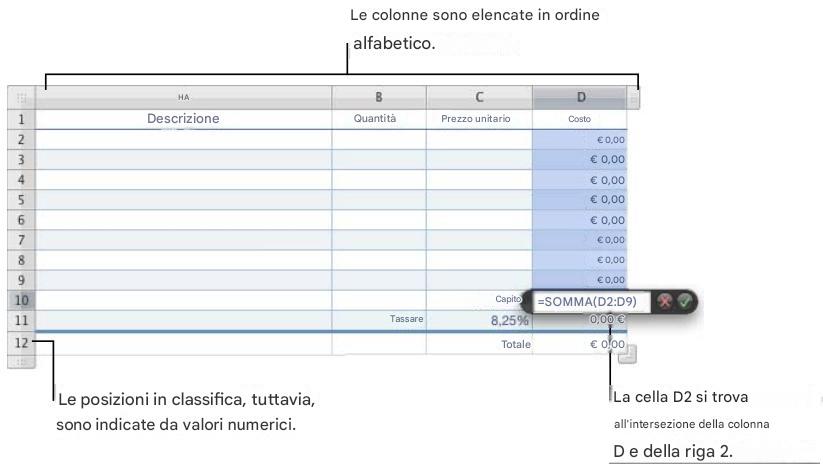823x464 pixels.
Task: Select cell D9 showing € 0,00
Action: click(579, 280)
